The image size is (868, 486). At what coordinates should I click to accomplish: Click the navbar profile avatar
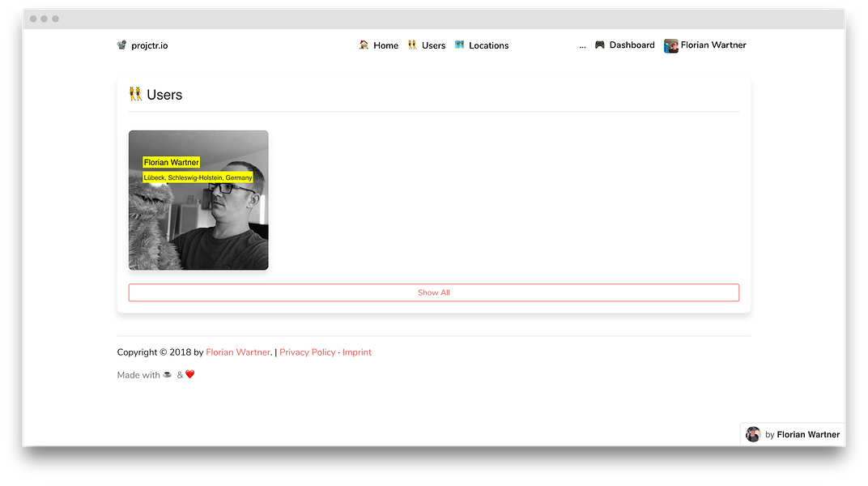pyautogui.click(x=671, y=46)
